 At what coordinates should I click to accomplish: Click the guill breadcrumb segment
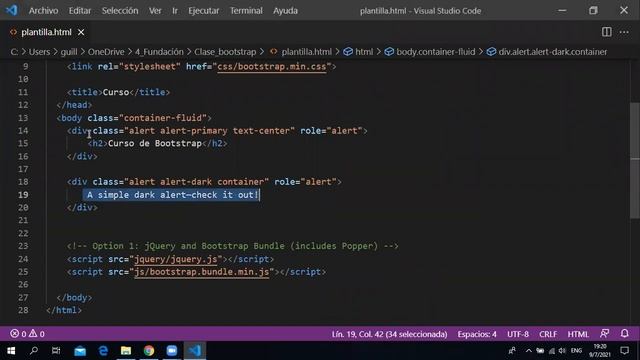(69, 52)
